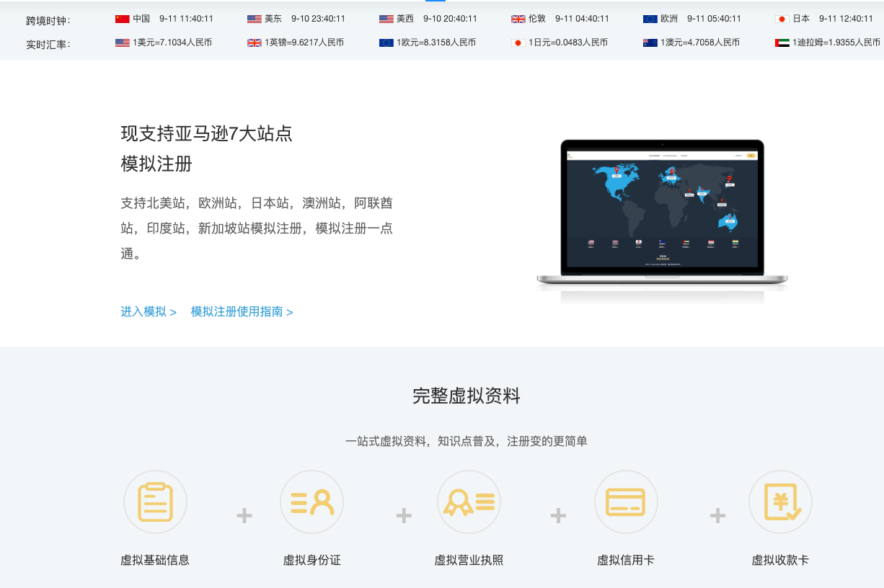Viewport: 884px width, 588px height.
Task: Click the 虚拟身份证 label
Action: click(311, 560)
